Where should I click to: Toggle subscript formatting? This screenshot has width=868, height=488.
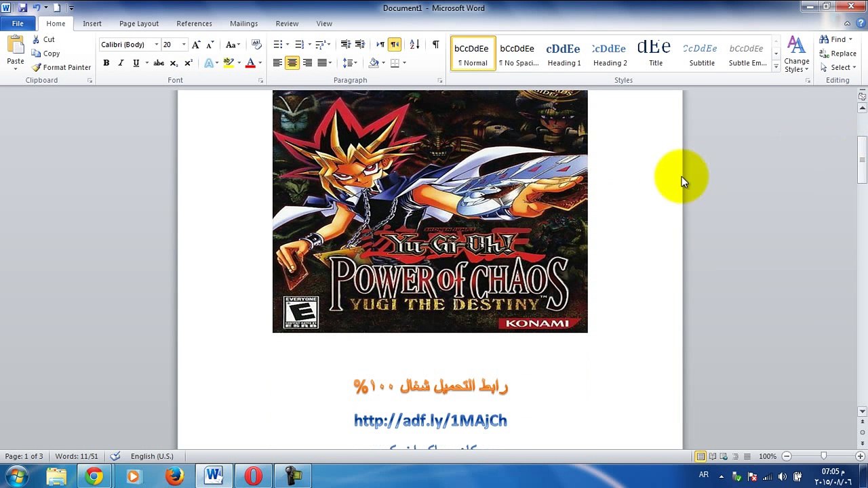[x=174, y=63]
